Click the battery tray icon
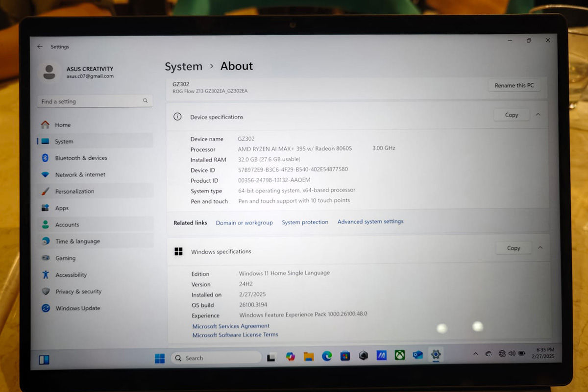 click(x=522, y=353)
